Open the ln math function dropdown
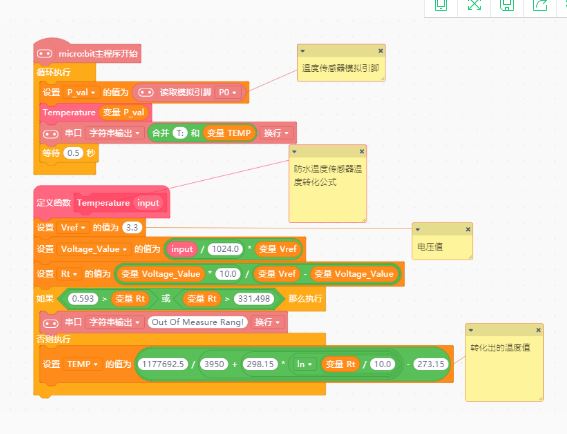Viewport: 567px width, 434px height. coord(304,364)
